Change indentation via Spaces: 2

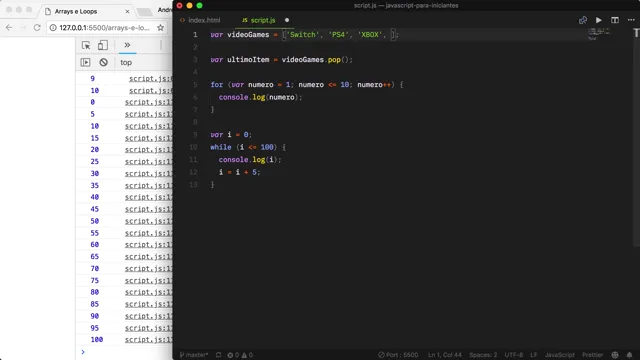[483, 355]
